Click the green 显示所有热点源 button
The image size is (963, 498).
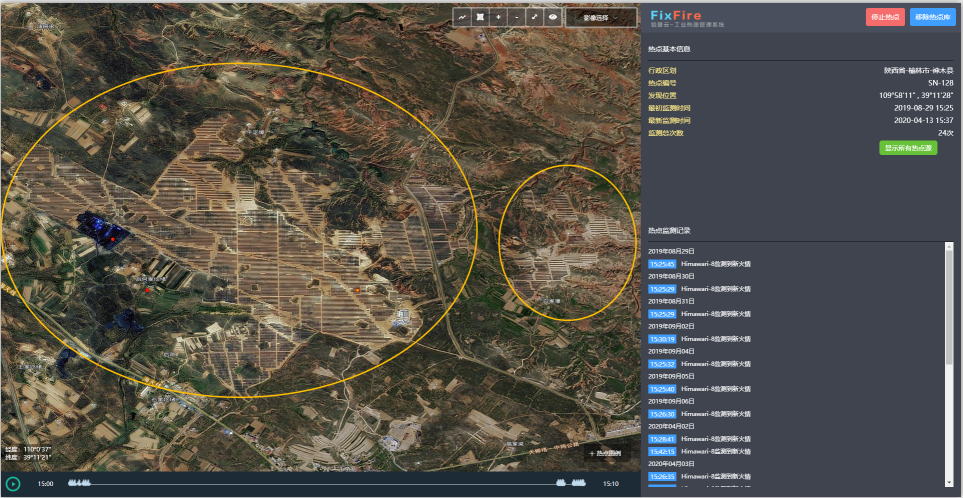click(908, 148)
